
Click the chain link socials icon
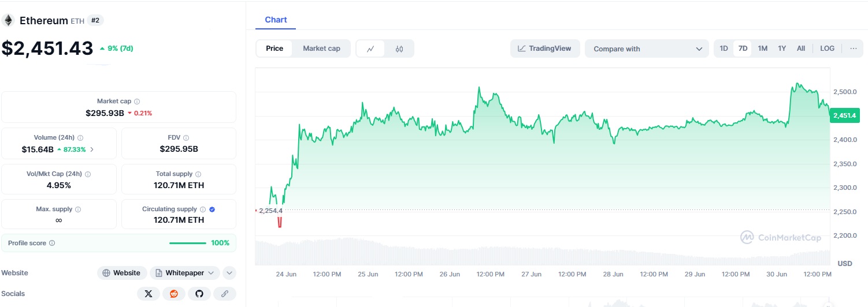point(225,294)
